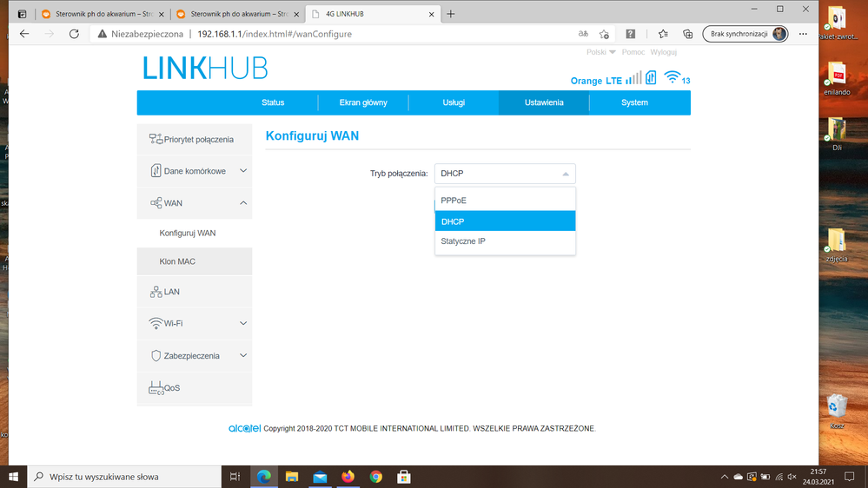The width and height of the screenshot is (868, 488).
Task: Open the Favorites list icon
Action: (663, 34)
